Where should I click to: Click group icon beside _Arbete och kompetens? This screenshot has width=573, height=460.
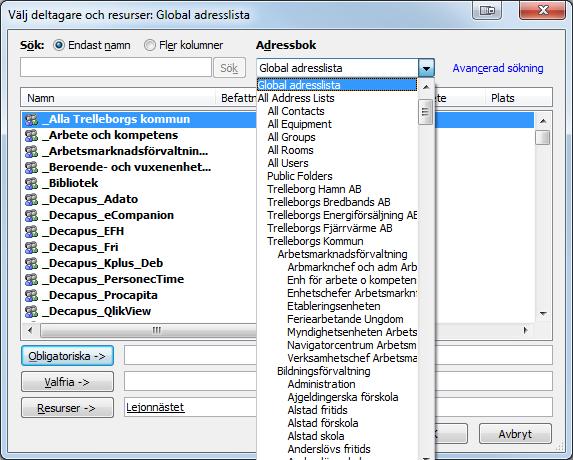[x=31, y=136]
